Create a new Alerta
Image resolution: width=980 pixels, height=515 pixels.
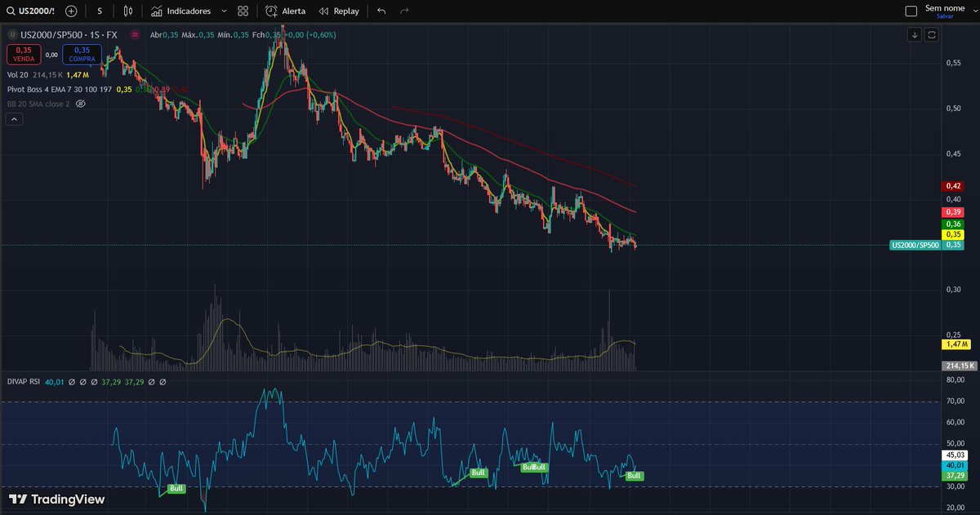click(286, 11)
